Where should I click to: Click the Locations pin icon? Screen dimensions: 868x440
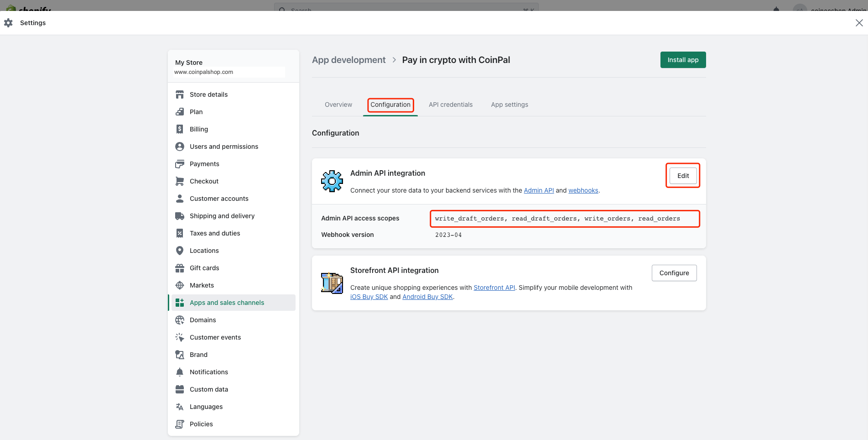point(180,251)
